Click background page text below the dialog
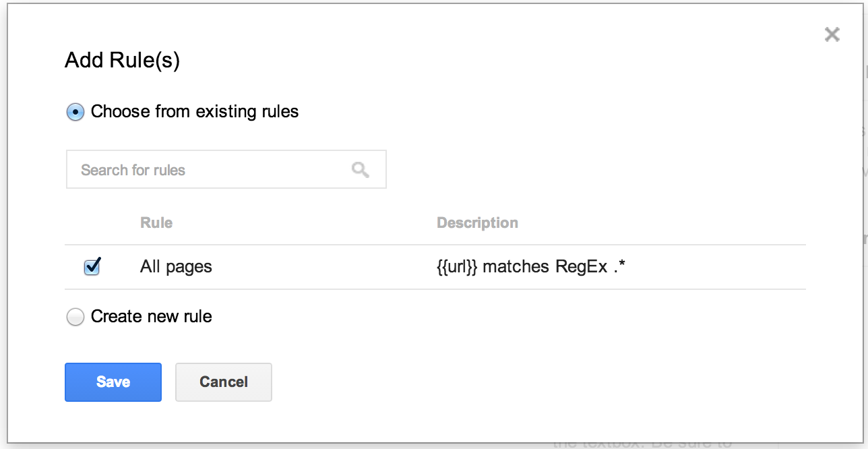The height and width of the screenshot is (449, 868). (x=640, y=445)
